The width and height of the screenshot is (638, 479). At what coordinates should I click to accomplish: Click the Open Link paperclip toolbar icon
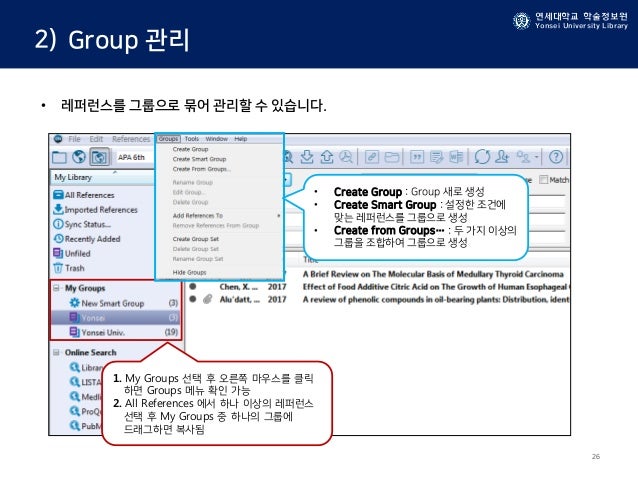pos(372,157)
